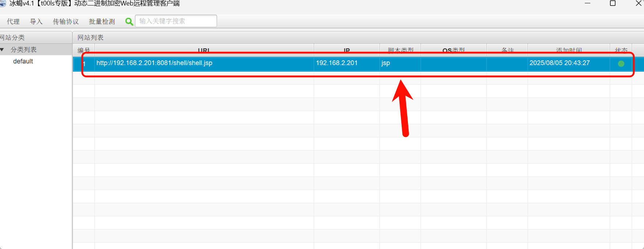This screenshot has height=249, width=644.
Task: Click the 脚本类型 column header
Action: click(400, 50)
